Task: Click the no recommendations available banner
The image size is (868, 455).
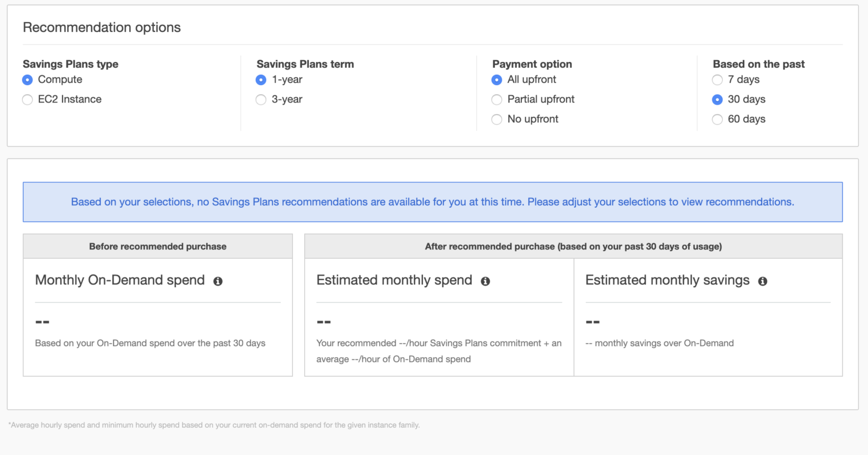Action: pyautogui.click(x=432, y=202)
